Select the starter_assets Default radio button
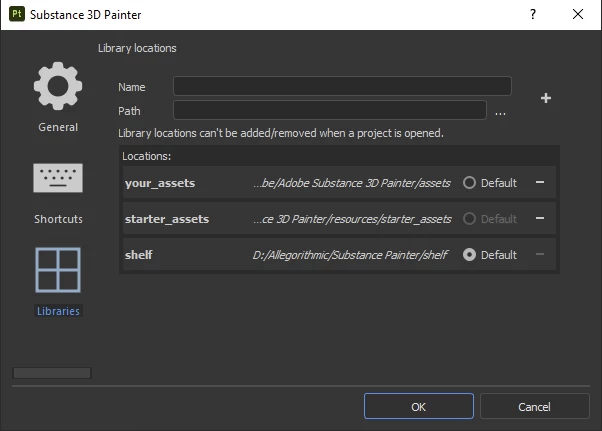The image size is (602, 431). (469, 219)
